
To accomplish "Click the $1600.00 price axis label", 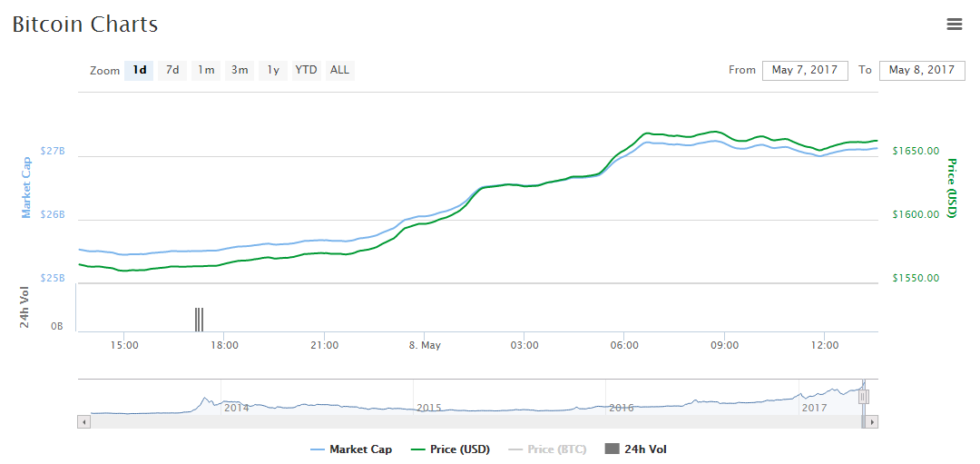I will coord(916,214).
